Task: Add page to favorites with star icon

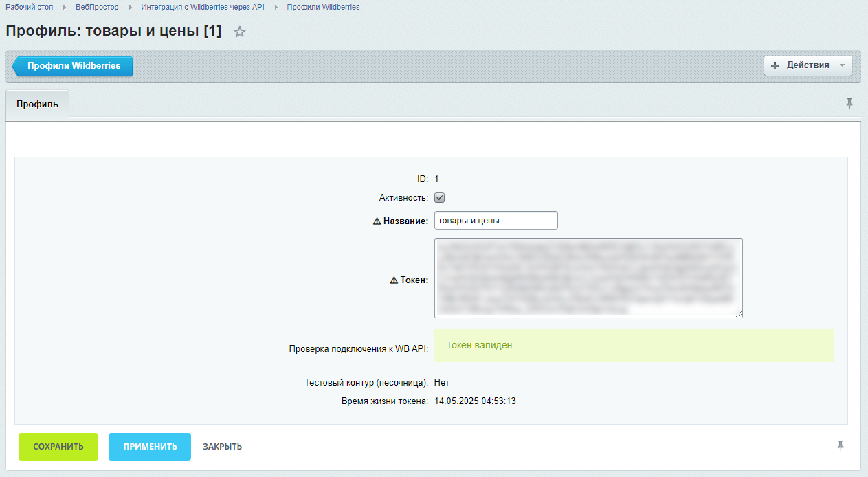Action: (240, 32)
